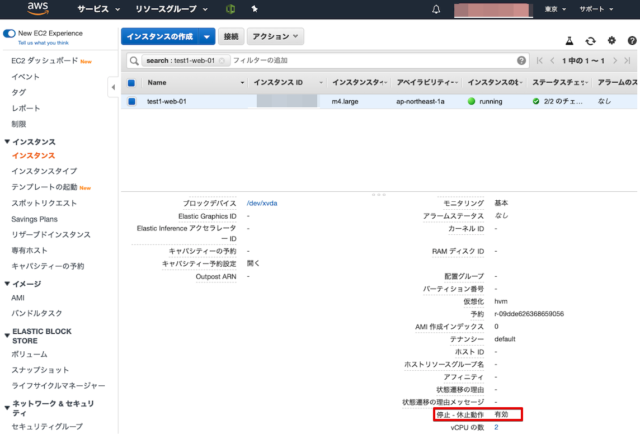
Task: Open the リソースグループ dropdown menu
Action: [x=171, y=9]
